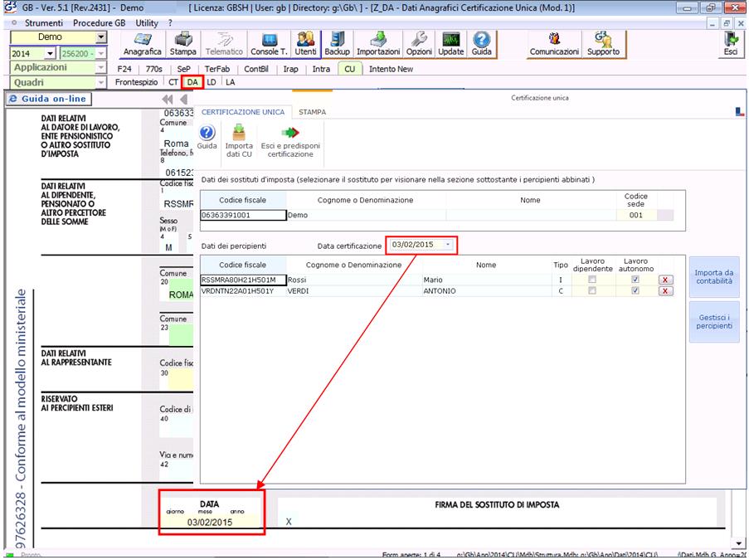The image size is (749, 560).
Task: Click Gestisci i percipienti button
Action: pos(714,322)
